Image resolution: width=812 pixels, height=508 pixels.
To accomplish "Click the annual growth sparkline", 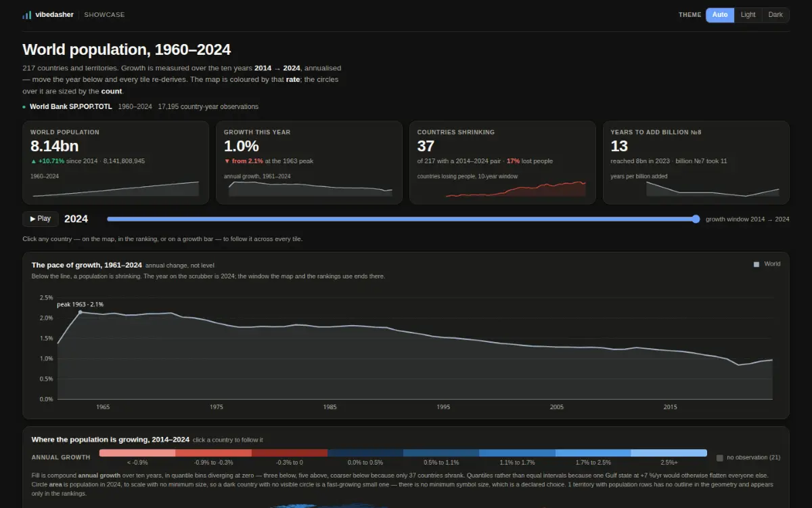I will [311, 189].
